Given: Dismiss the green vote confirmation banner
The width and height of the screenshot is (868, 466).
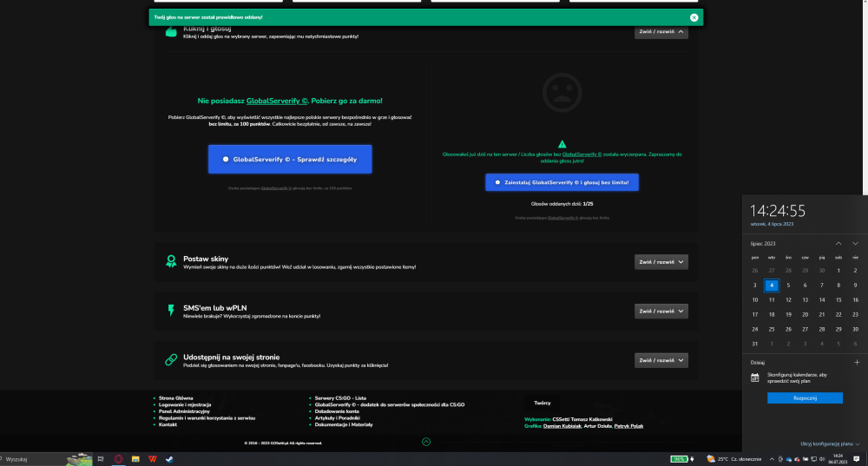Looking at the screenshot, I should point(694,17).
